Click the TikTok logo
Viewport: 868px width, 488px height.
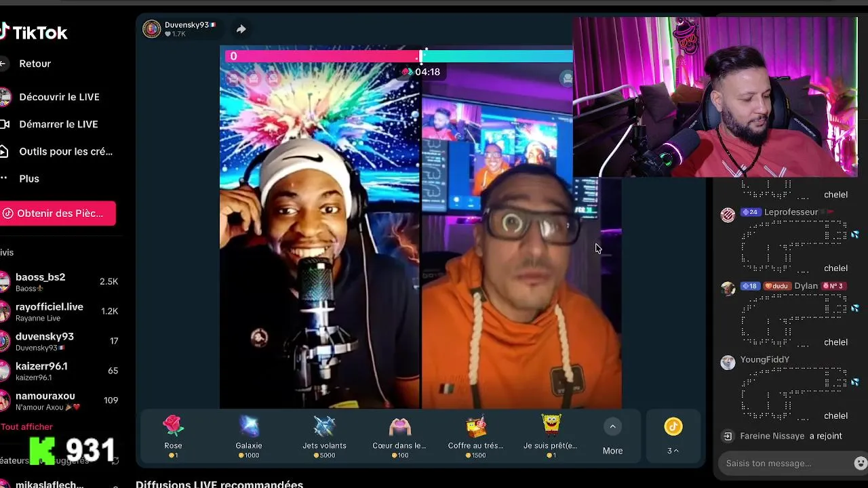pos(34,32)
